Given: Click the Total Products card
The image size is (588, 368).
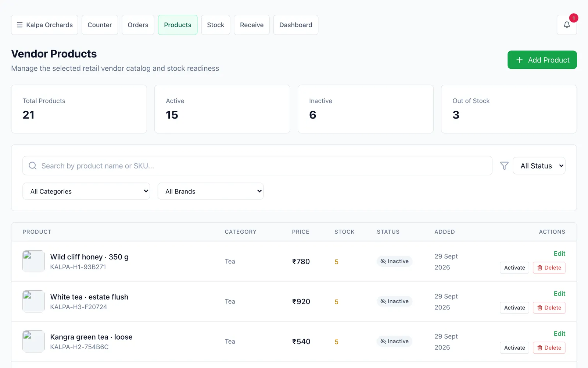Looking at the screenshot, I should [x=79, y=109].
